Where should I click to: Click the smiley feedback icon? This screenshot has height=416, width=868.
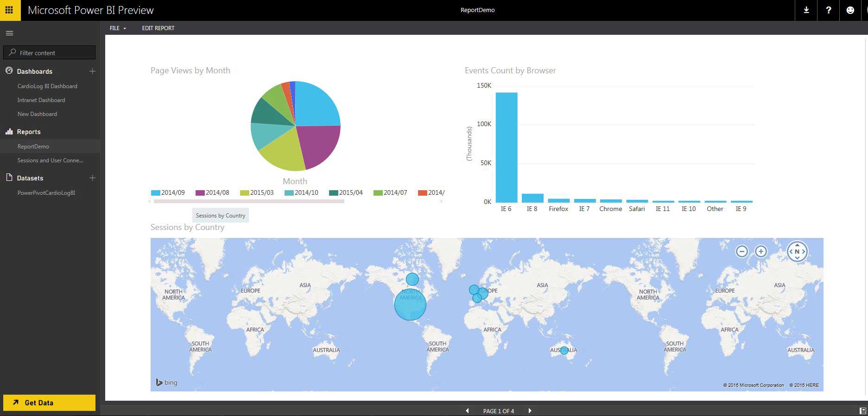(x=850, y=10)
